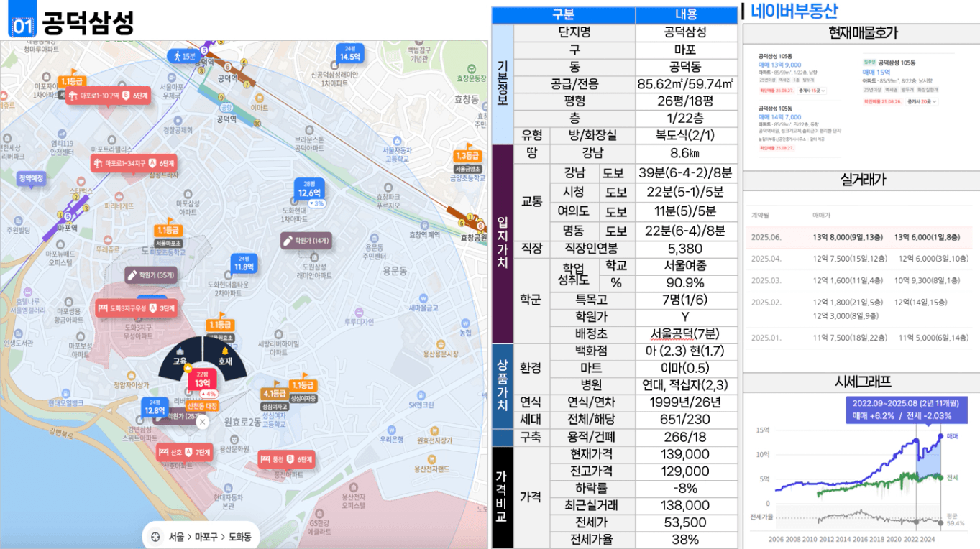Close the fan menu with the X button

click(x=203, y=422)
